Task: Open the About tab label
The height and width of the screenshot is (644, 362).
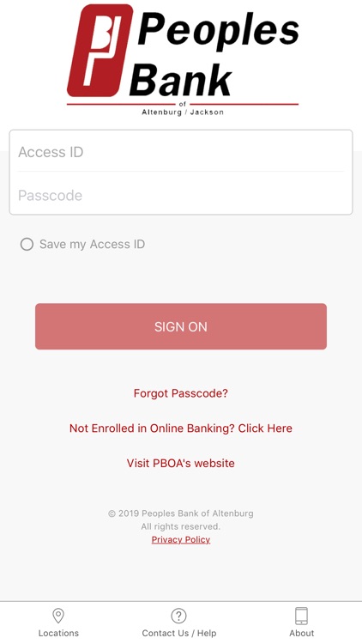Action: coord(302,634)
